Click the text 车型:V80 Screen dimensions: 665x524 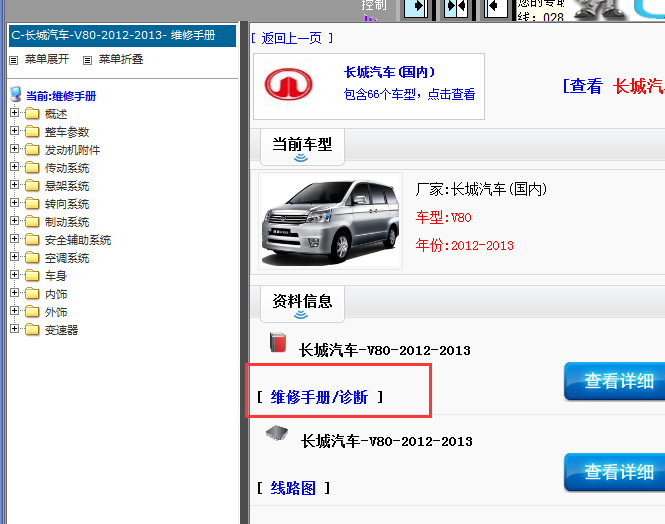(444, 217)
